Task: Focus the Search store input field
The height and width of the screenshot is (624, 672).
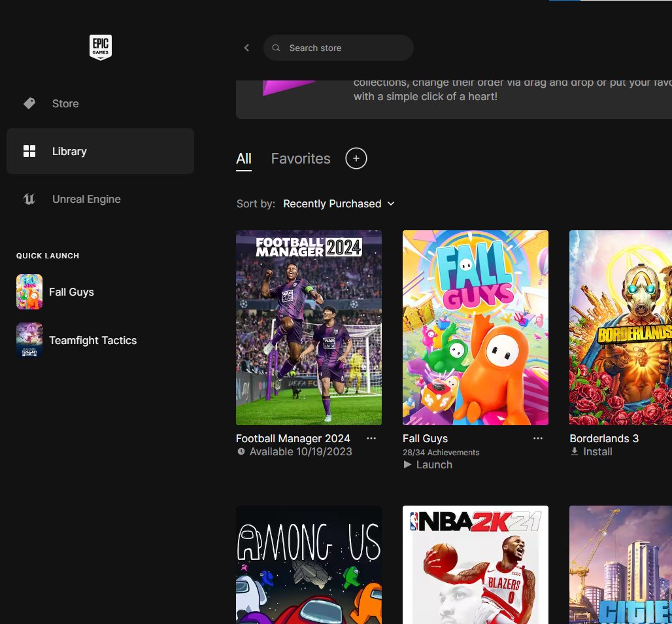Action: tap(339, 48)
